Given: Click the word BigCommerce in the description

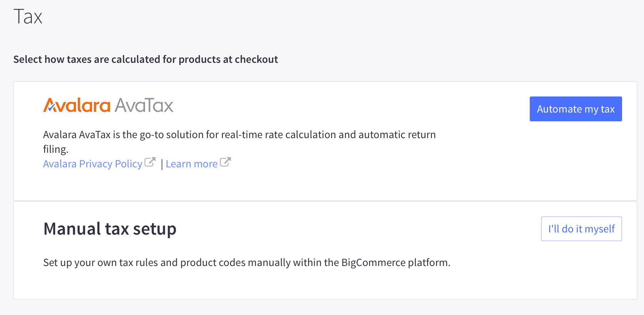Looking at the screenshot, I should tap(373, 262).
